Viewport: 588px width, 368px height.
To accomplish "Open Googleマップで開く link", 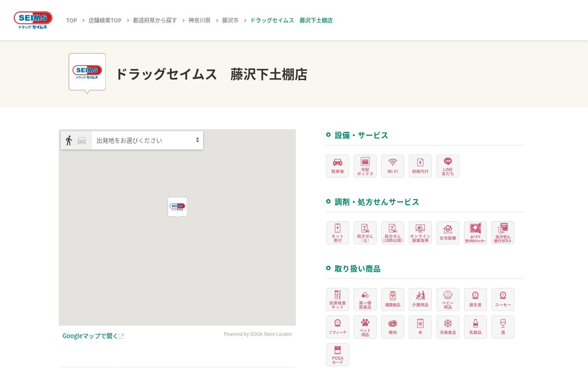I will click(x=93, y=336).
